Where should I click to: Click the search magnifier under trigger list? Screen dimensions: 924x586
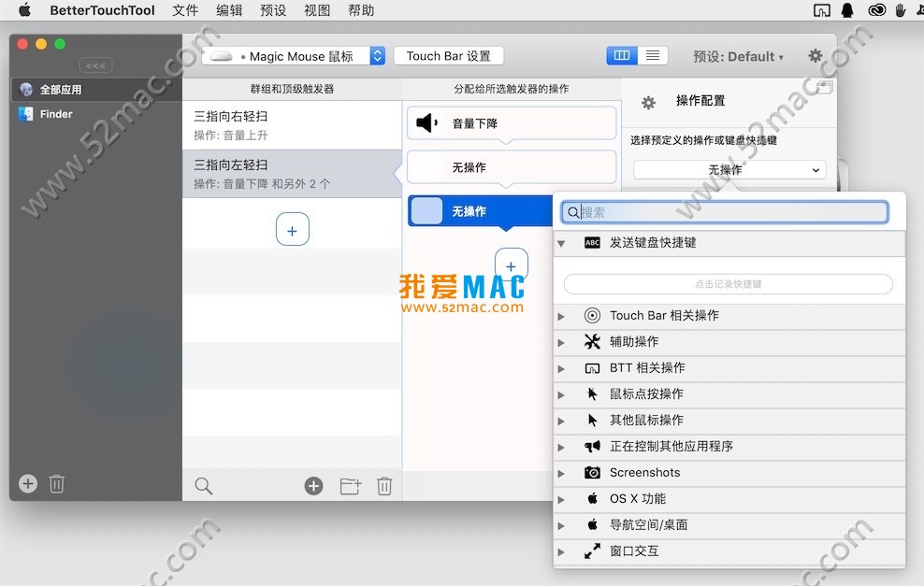(x=203, y=486)
